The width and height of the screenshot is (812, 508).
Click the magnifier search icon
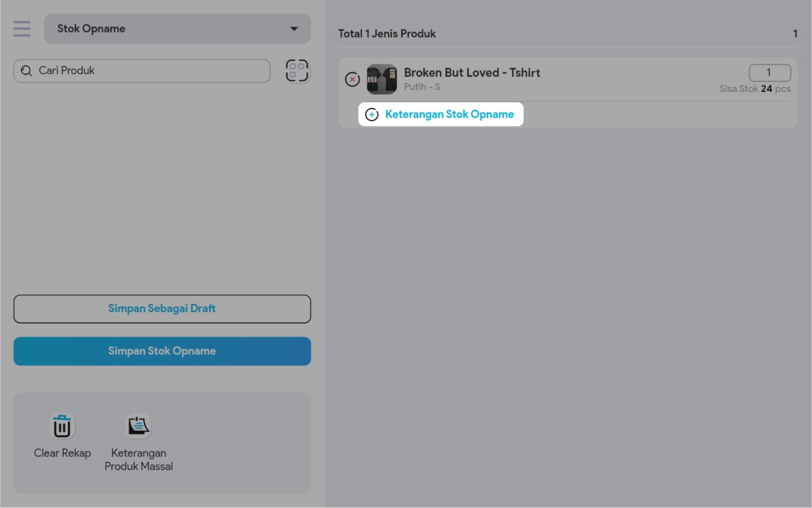coord(27,70)
